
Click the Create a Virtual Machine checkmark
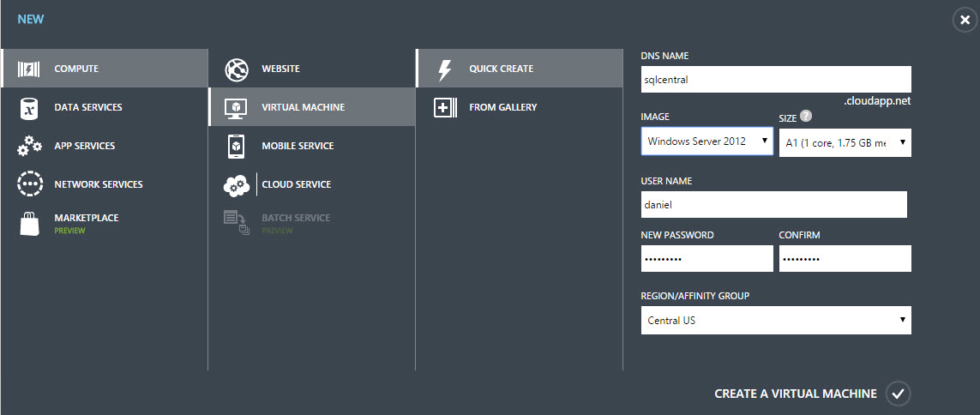point(898,394)
